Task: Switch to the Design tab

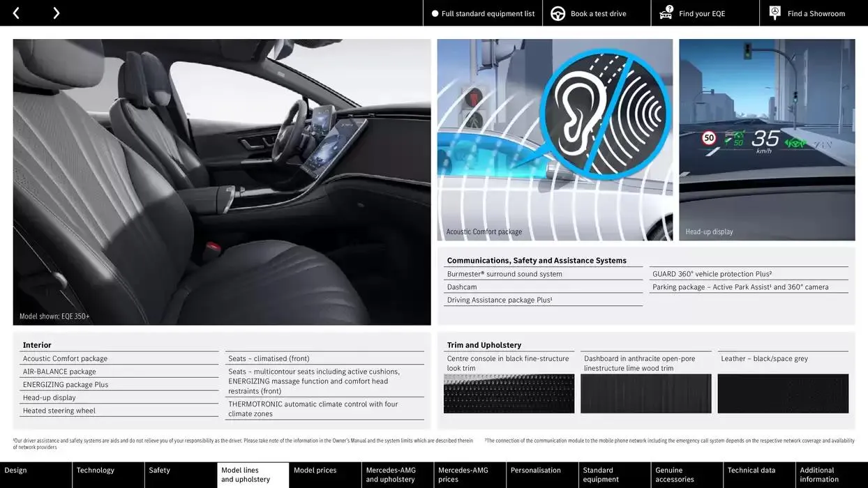Action: tap(36, 475)
